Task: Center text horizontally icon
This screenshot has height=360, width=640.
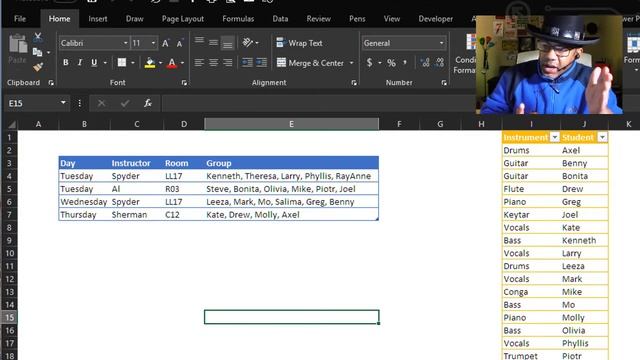Action: [x=213, y=62]
